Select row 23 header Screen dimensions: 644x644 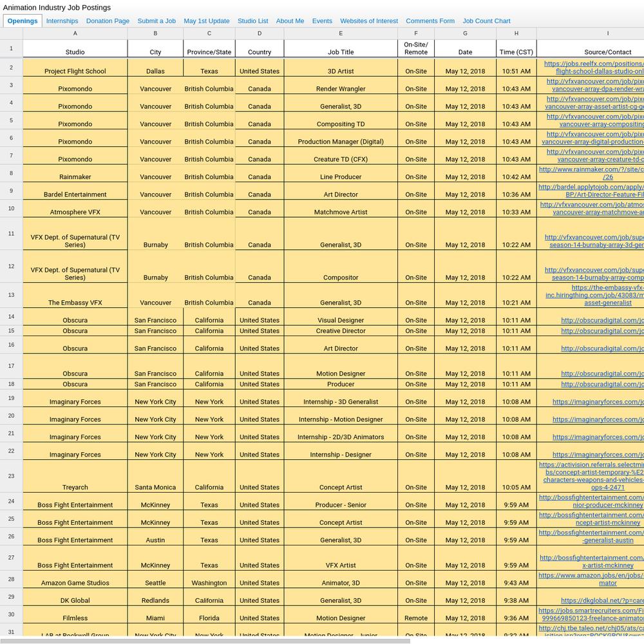(11, 476)
